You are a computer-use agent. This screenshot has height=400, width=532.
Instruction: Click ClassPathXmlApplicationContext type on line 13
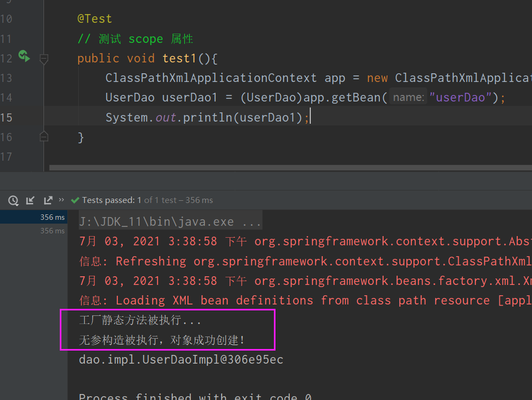tap(211, 78)
